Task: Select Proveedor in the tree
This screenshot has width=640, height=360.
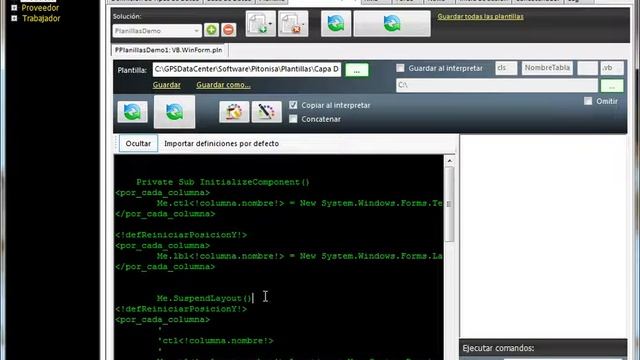Action: pos(40,8)
